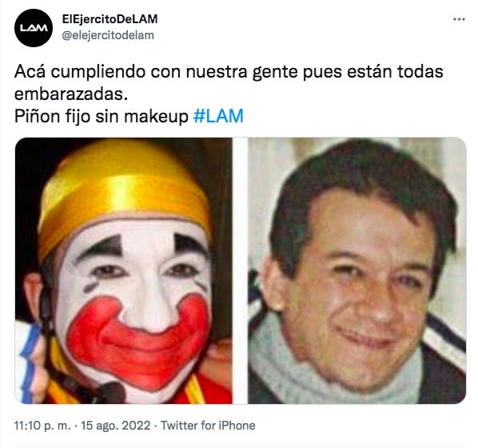Visit the @elejercitodelam handle link

[108, 35]
